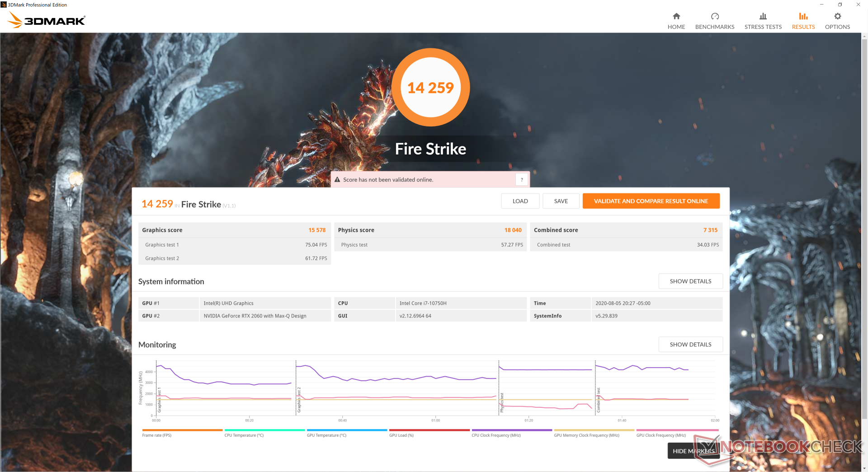Toggle the GPU Clock Frequency legend series
Image resolution: width=868 pixels, height=472 pixels.
677,433
